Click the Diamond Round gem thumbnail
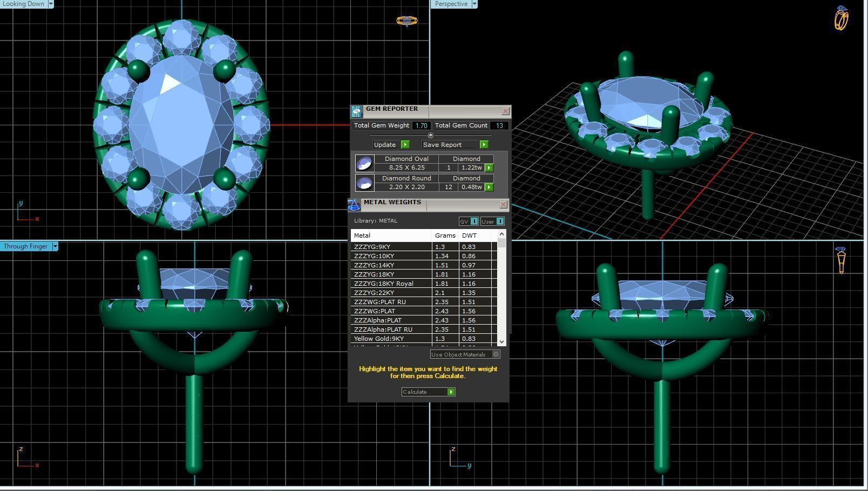This screenshot has width=868, height=491. (364, 183)
